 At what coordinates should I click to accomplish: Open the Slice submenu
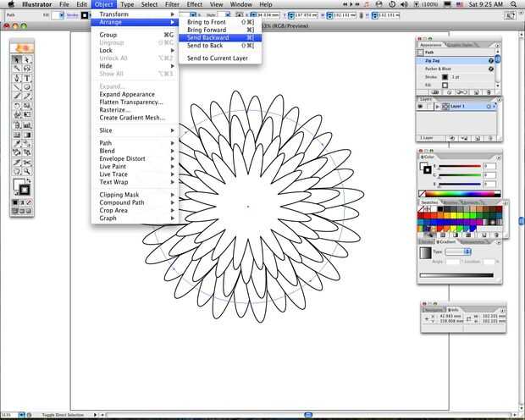(x=135, y=130)
